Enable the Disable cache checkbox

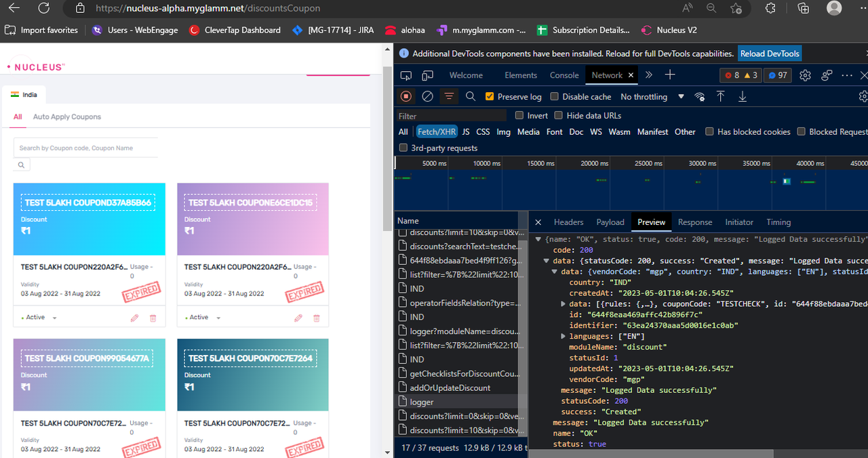(x=555, y=97)
